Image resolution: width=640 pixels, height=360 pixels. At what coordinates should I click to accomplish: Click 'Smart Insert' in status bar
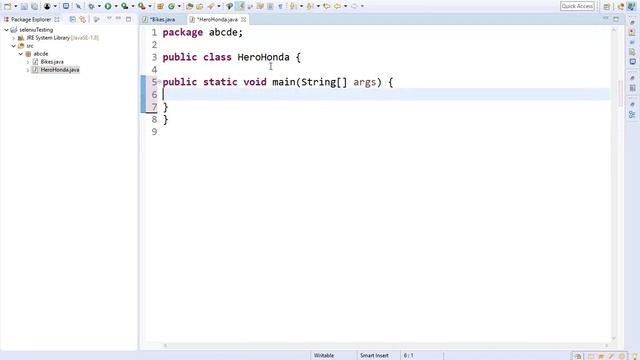point(374,356)
